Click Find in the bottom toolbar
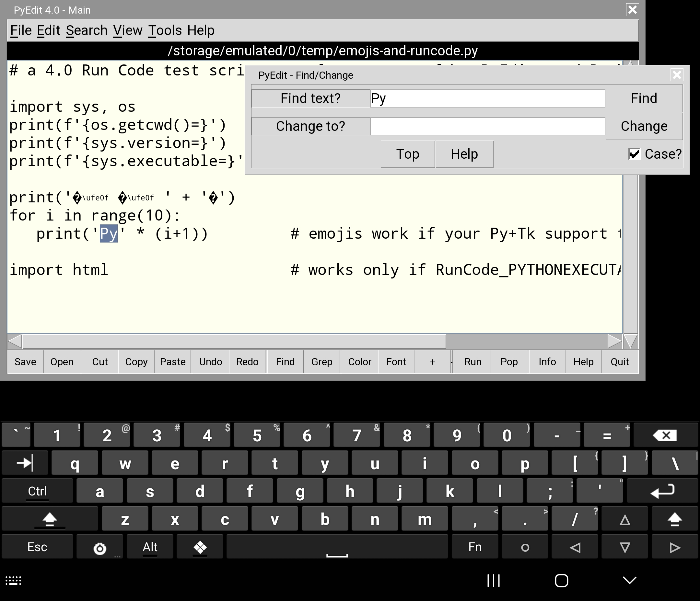 point(286,362)
